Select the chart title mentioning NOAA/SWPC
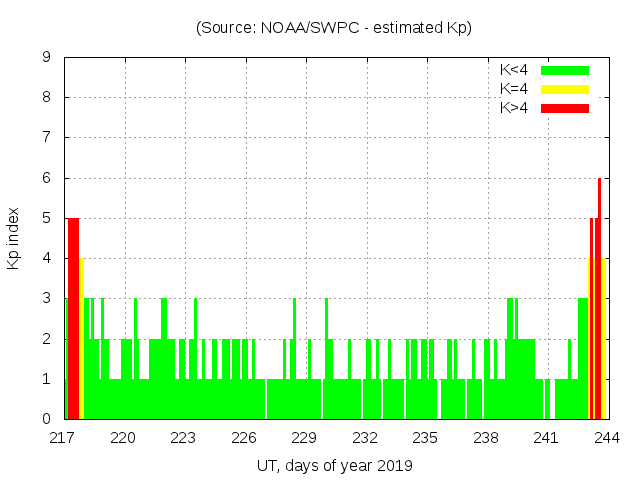 coord(333,28)
